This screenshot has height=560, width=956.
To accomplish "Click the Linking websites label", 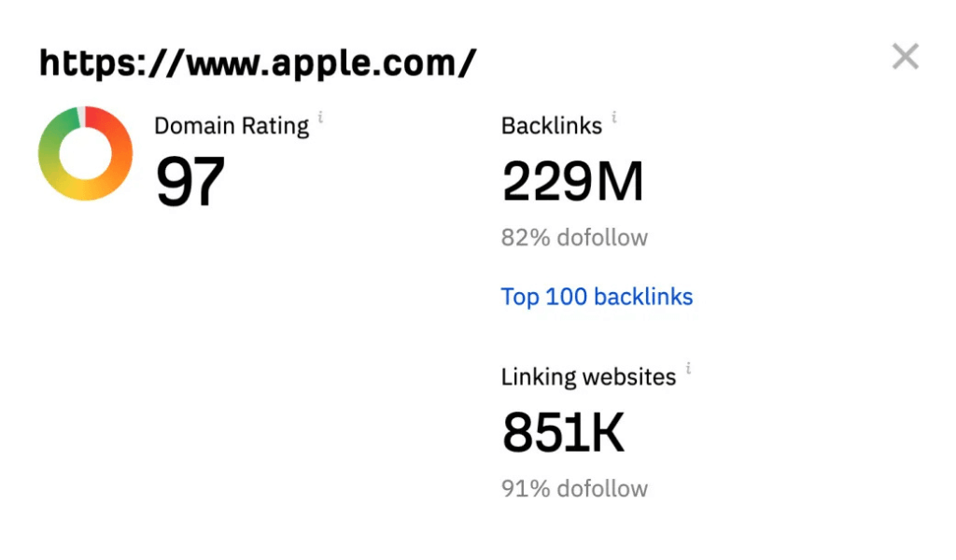I will point(588,377).
